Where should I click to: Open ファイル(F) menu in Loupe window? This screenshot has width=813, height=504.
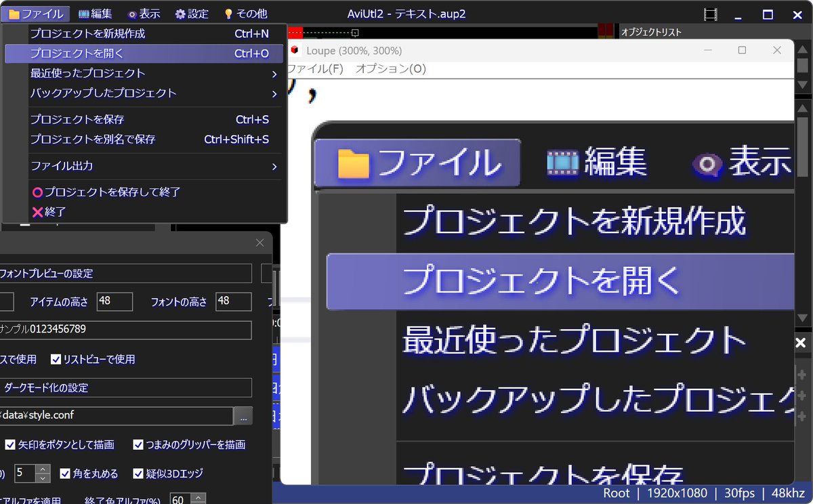tap(315, 68)
